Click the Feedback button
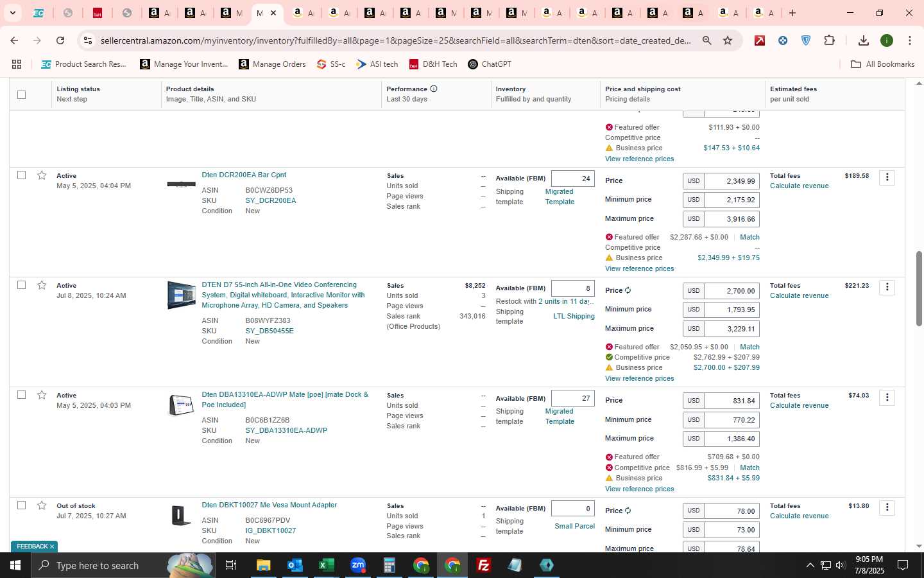Viewport: 924px width, 578px height. (x=34, y=547)
